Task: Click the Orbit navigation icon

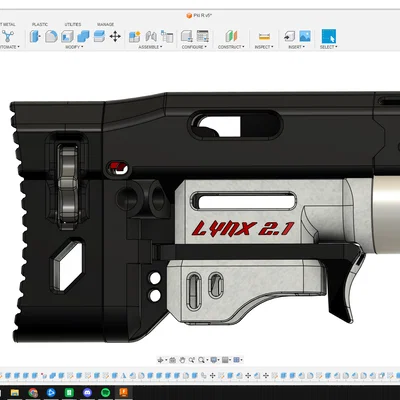Action: click(x=160, y=360)
